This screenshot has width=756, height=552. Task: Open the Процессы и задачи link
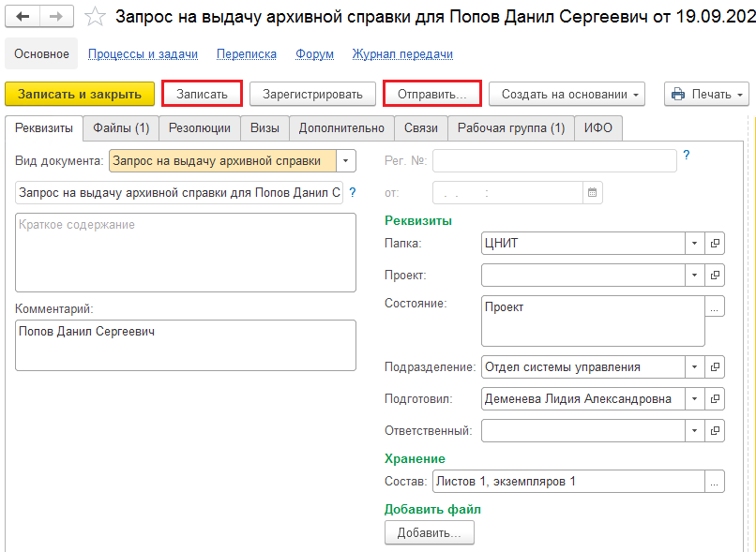pos(143,54)
